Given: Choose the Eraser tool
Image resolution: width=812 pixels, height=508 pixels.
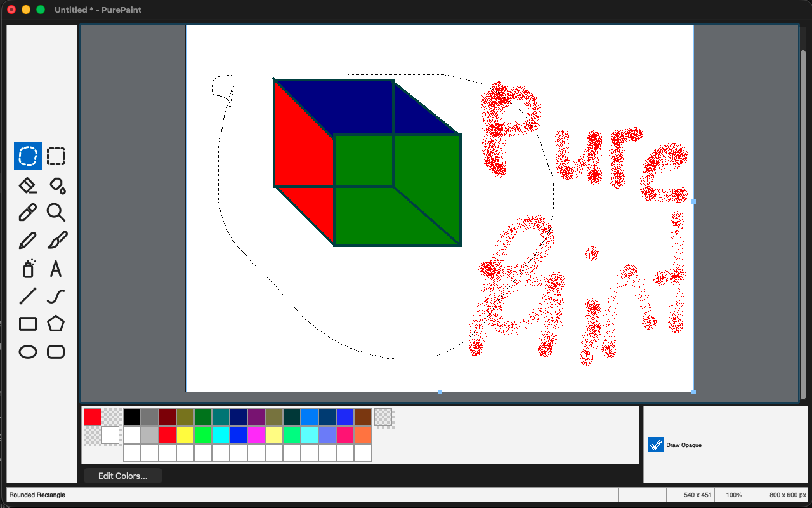Looking at the screenshot, I should coord(28,185).
